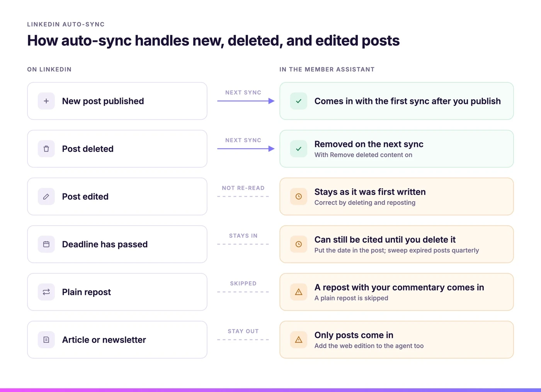Click the NOT RE-READ connector label
Image resolution: width=541 pixels, height=392 pixels.
coord(243,188)
